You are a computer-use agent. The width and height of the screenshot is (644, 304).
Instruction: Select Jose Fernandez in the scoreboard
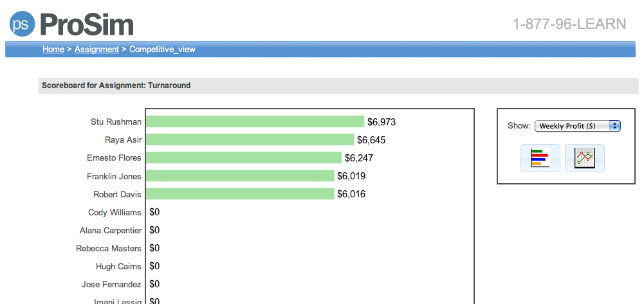pos(111,284)
